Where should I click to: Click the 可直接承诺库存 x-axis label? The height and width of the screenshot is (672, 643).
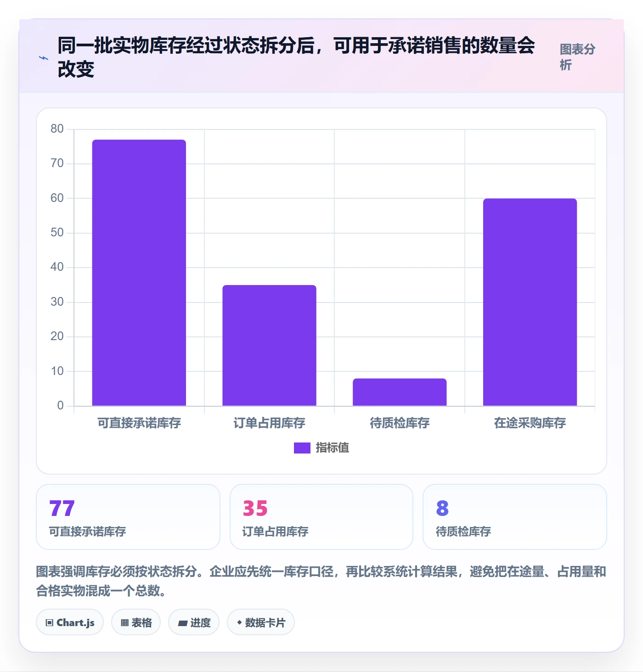coord(139,423)
